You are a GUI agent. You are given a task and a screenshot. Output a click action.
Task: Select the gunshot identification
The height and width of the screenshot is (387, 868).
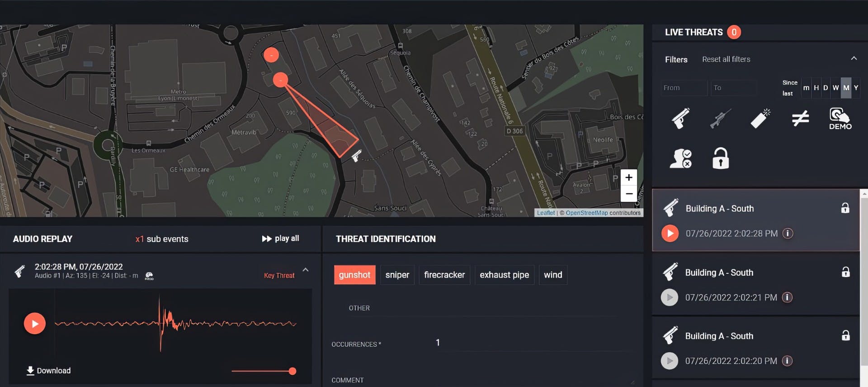pyautogui.click(x=354, y=275)
